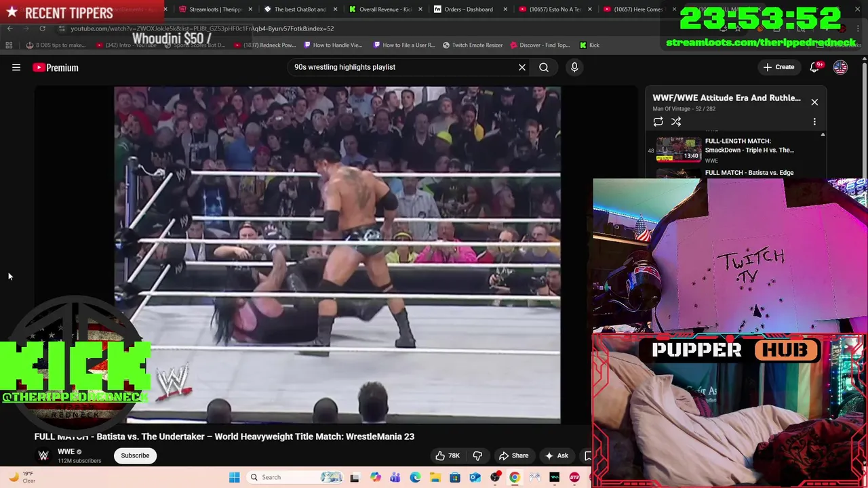868x488 pixels.
Task: Click the taskbar Search box
Action: 295,477
